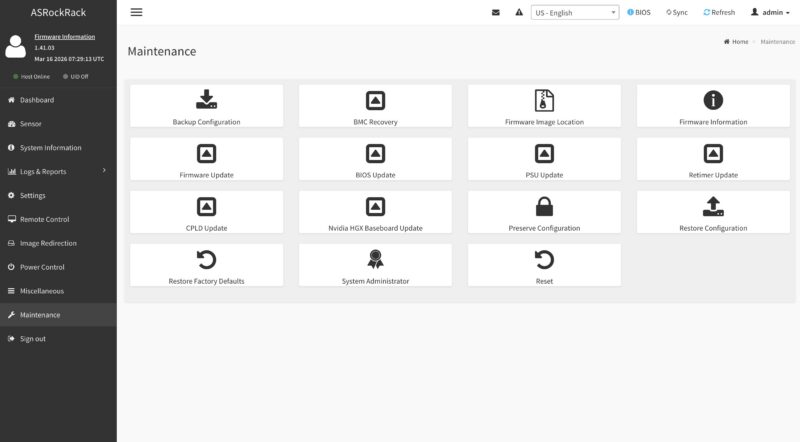This screenshot has width=800, height=442.
Task: Open System Administrator ribbon icon
Action: coord(375,259)
